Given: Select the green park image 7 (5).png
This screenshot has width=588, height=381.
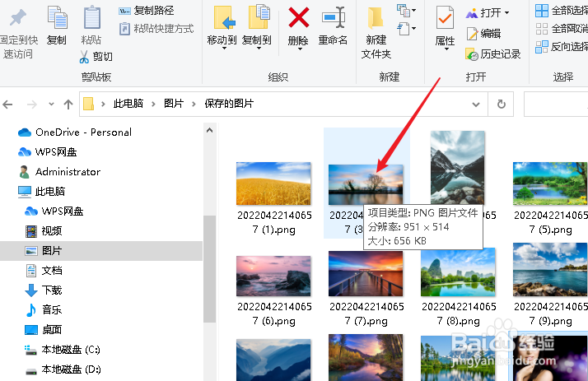Looking at the screenshot, I should pos(550,184).
